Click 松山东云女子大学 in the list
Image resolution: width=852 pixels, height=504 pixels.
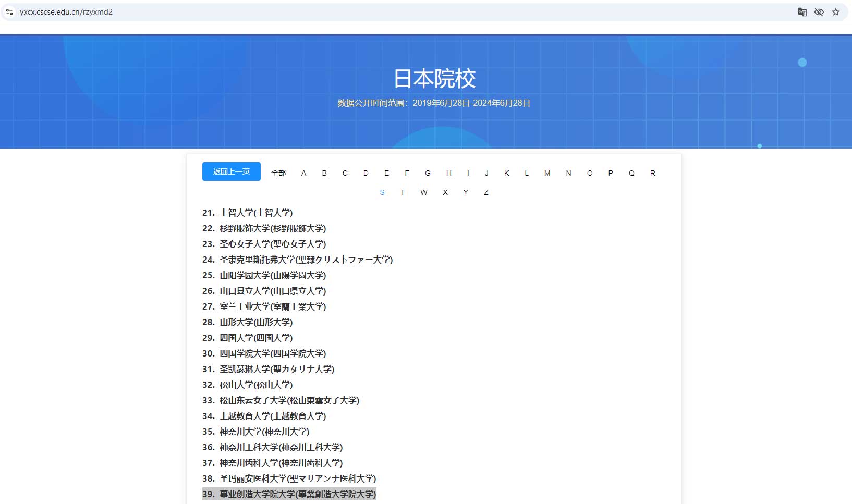click(289, 400)
